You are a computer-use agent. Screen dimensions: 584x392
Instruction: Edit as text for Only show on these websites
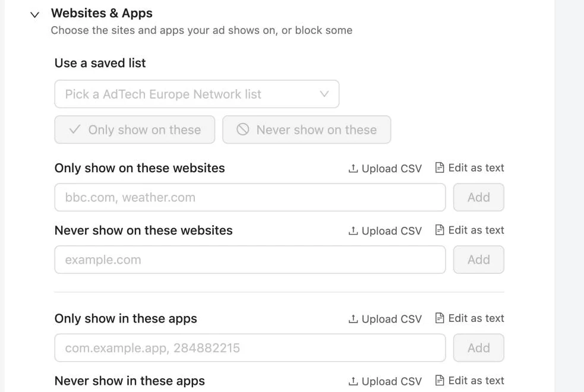[469, 168]
